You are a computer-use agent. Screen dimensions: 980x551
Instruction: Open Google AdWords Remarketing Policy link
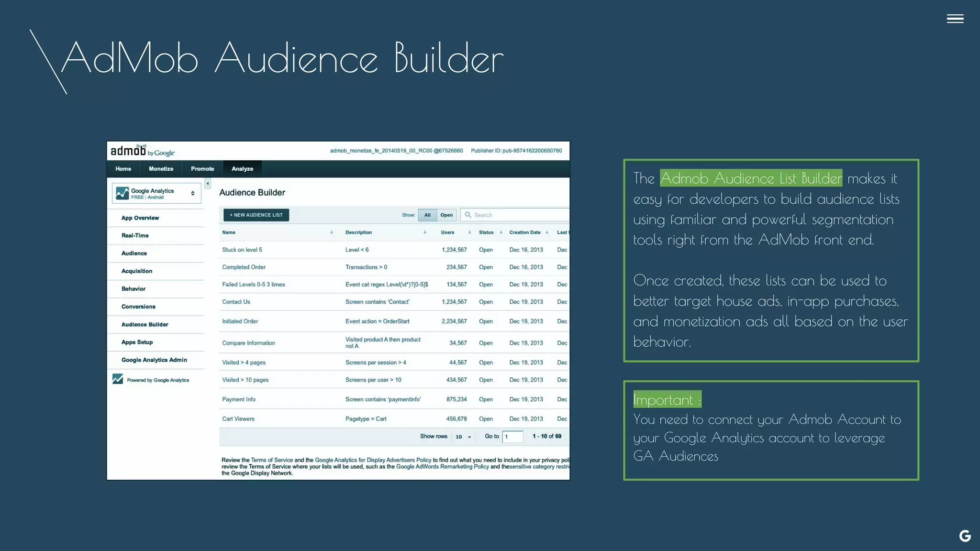coord(443,467)
